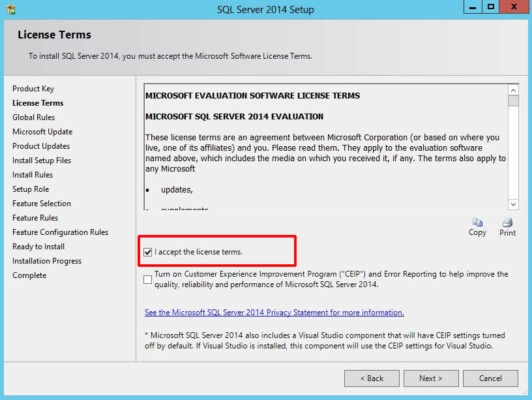The width and height of the screenshot is (532, 400).
Task: Select Microsoft Update in the steps list
Action: pos(42,132)
